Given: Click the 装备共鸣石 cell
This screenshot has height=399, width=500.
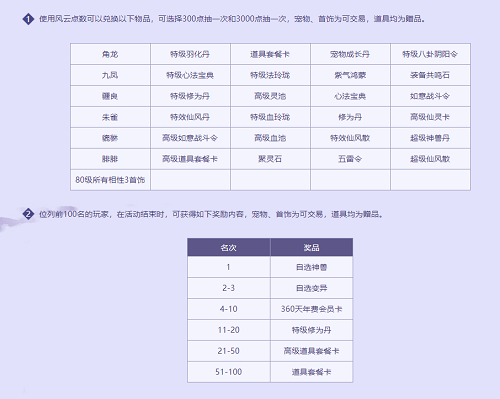Looking at the screenshot, I should (430, 75).
